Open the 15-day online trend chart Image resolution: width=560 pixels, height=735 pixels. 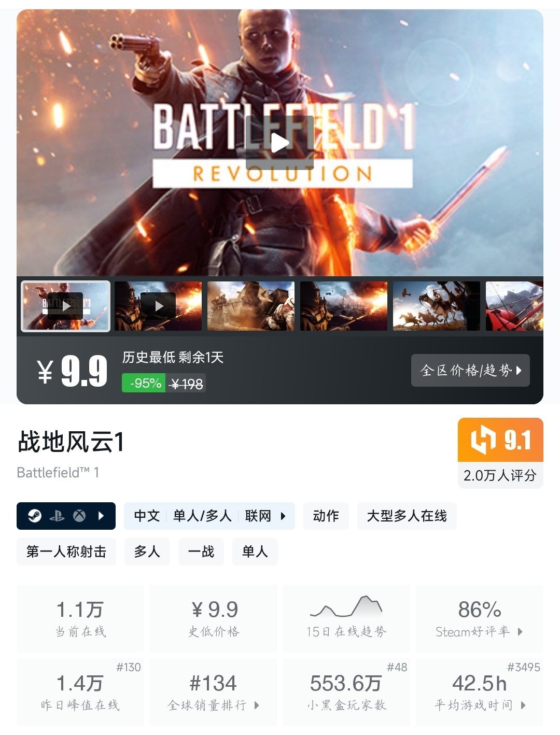pos(346,618)
